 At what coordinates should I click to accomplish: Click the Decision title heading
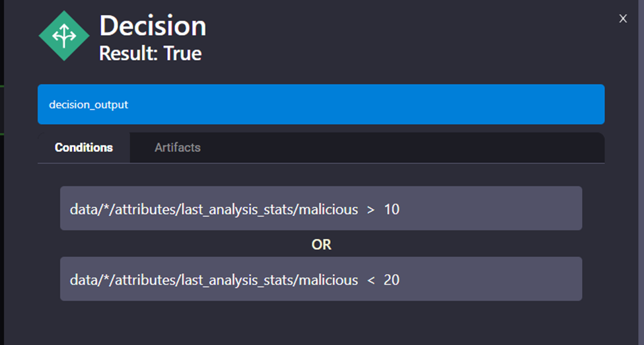[x=153, y=26]
